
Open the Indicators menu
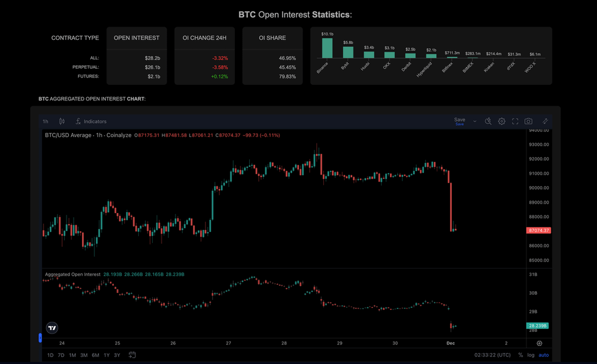pyautogui.click(x=91, y=121)
